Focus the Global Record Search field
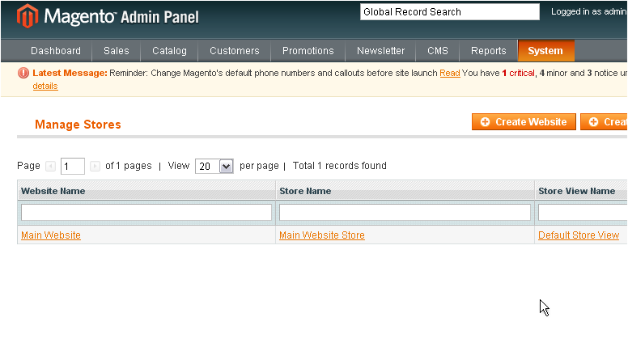This screenshot has width=628, height=364. pos(450,12)
